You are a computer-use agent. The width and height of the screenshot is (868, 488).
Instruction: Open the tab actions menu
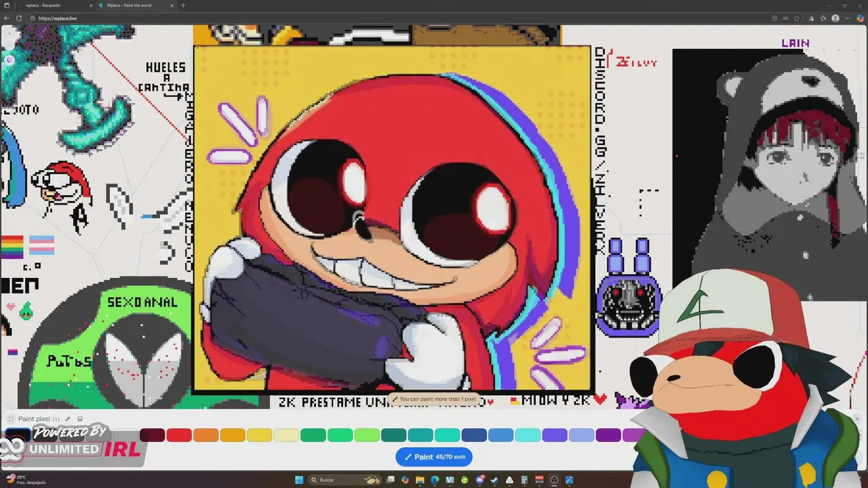point(7,5)
